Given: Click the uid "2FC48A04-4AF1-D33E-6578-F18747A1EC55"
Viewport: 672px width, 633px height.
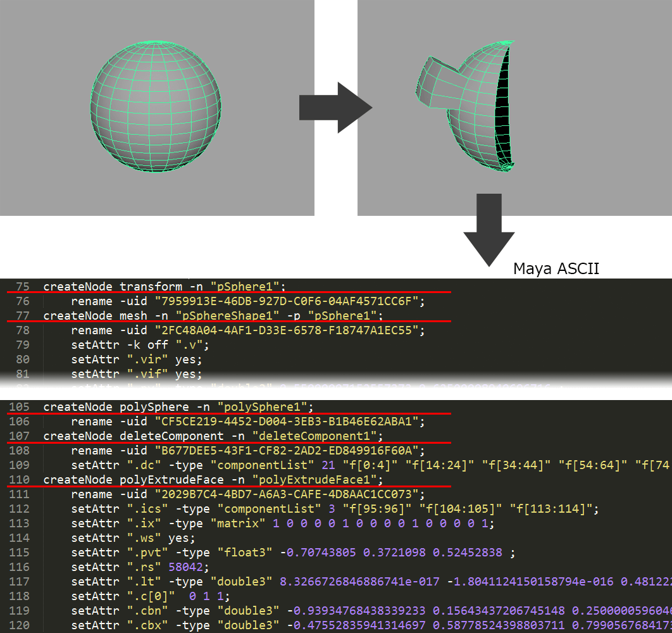Looking at the screenshot, I should click(x=286, y=330).
